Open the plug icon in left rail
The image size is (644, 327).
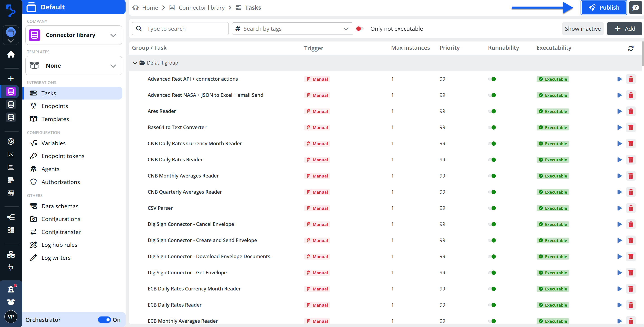pos(11,267)
